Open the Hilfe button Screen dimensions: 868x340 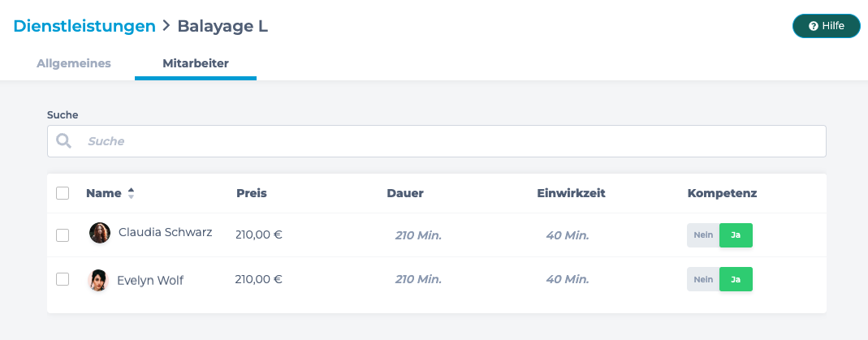827,26
